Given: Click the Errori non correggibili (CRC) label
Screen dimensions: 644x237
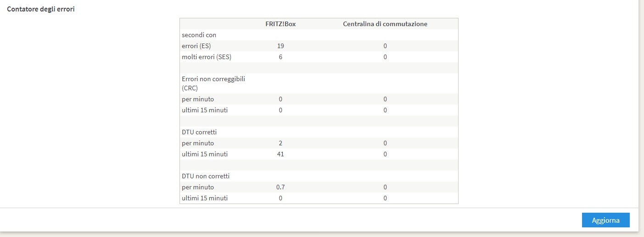Looking at the screenshot, I should coord(213,83).
